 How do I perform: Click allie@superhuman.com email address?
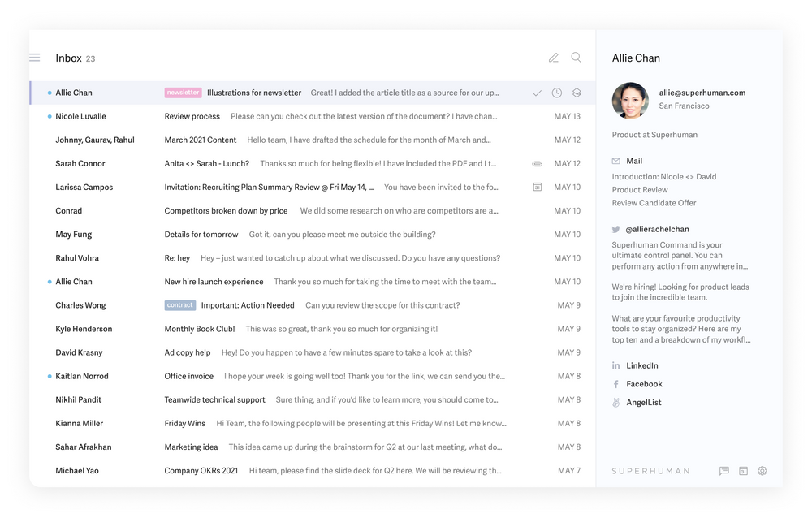coord(703,93)
